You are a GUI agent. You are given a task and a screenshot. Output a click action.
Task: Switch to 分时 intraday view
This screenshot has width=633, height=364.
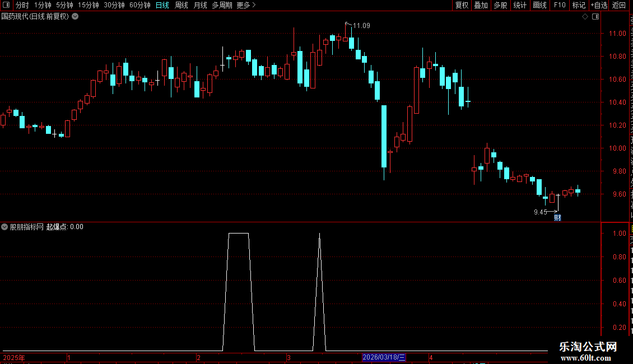pyautogui.click(x=22, y=5)
